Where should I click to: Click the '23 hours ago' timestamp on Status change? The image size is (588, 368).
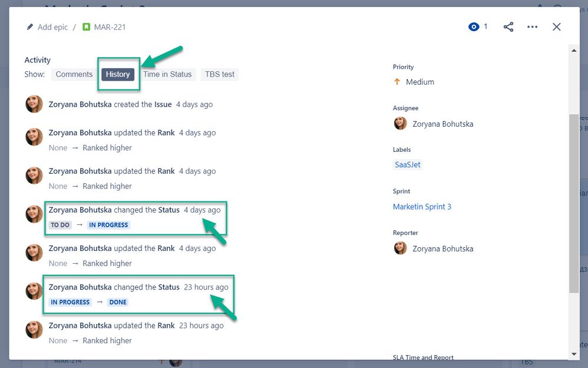click(x=206, y=287)
